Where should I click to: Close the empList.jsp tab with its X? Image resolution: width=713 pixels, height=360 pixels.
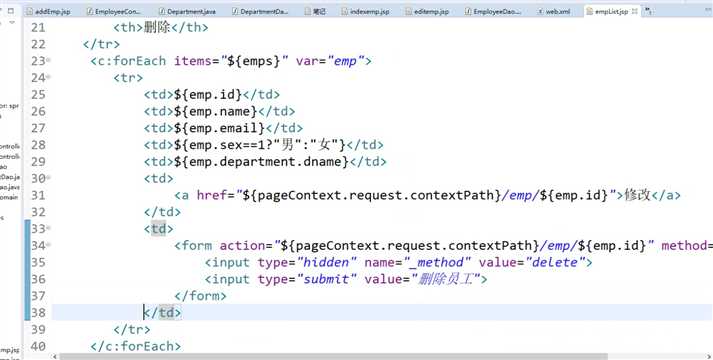tap(634, 11)
